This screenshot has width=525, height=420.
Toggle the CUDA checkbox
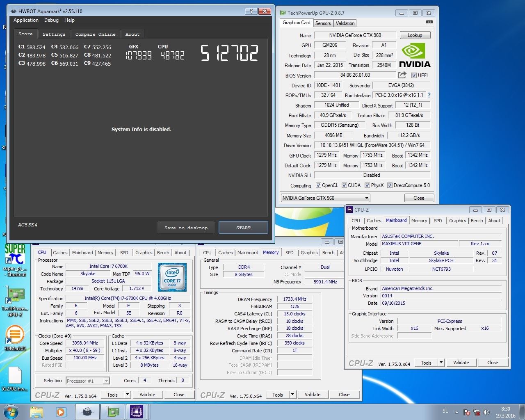tap(344, 185)
